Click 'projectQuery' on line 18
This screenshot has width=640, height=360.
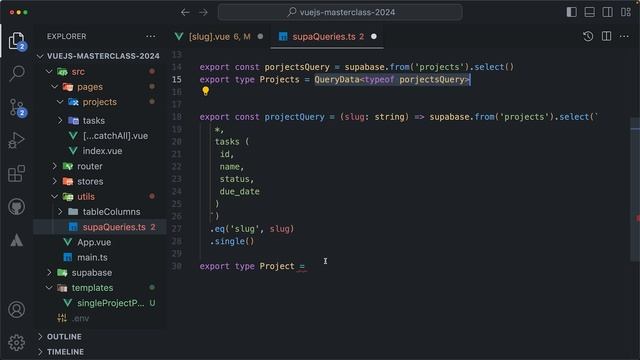294,117
